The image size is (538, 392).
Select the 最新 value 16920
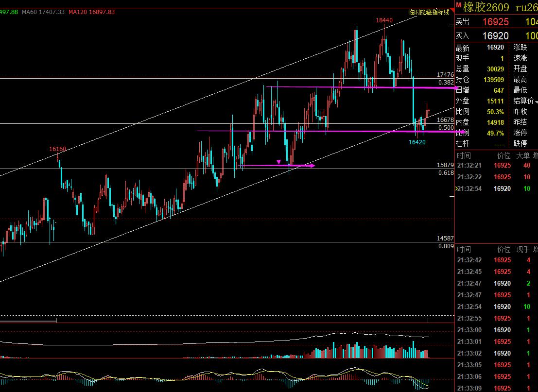point(495,47)
